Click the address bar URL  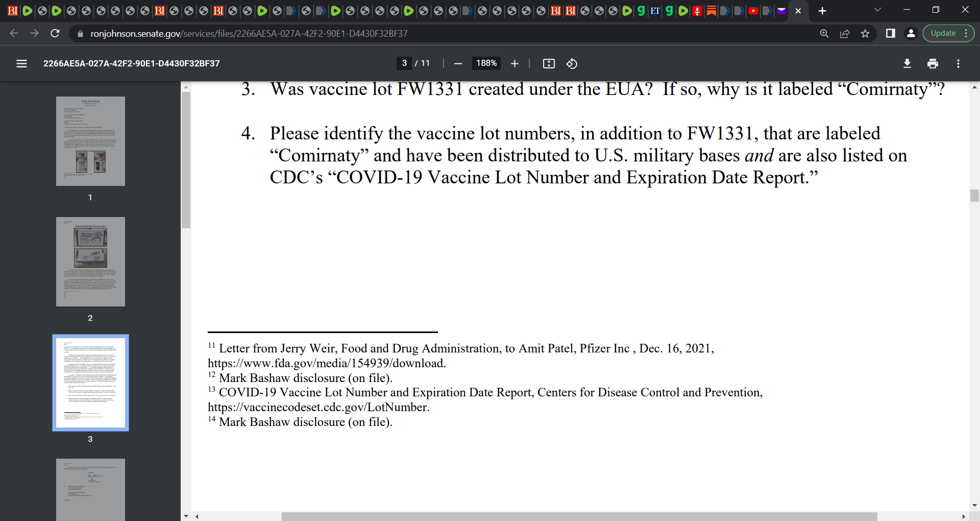(249, 34)
